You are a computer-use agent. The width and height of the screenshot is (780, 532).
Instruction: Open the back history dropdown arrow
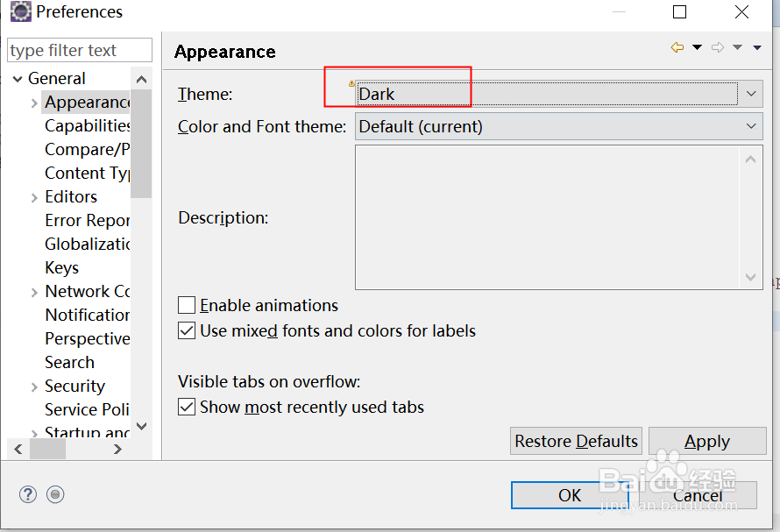pyautogui.click(x=698, y=48)
